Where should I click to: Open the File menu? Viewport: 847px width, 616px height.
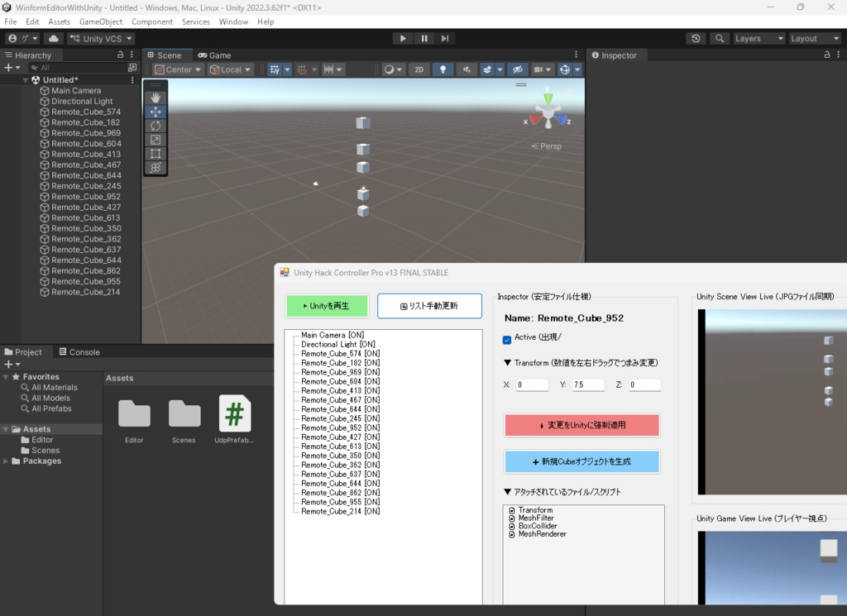tap(10, 21)
